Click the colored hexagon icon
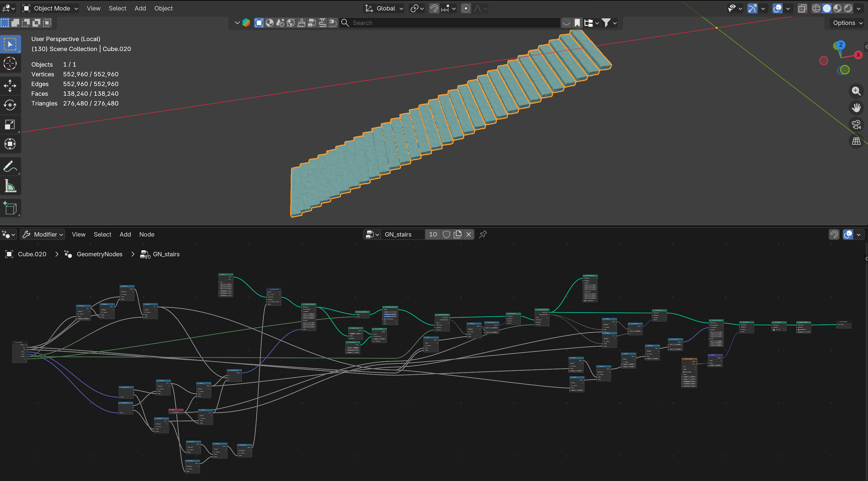Viewport: 868px width, 481px height. click(246, 23)
